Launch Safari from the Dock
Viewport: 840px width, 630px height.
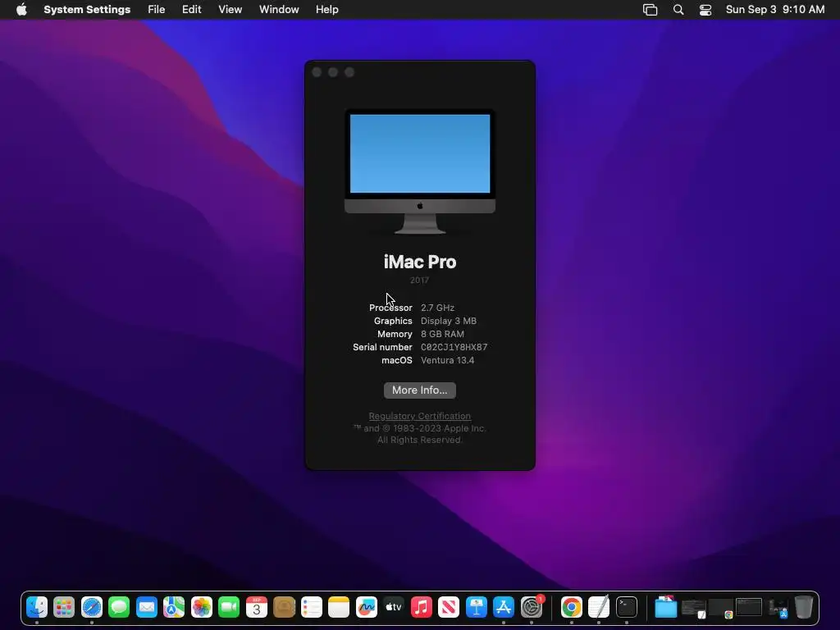pos(92,607)
